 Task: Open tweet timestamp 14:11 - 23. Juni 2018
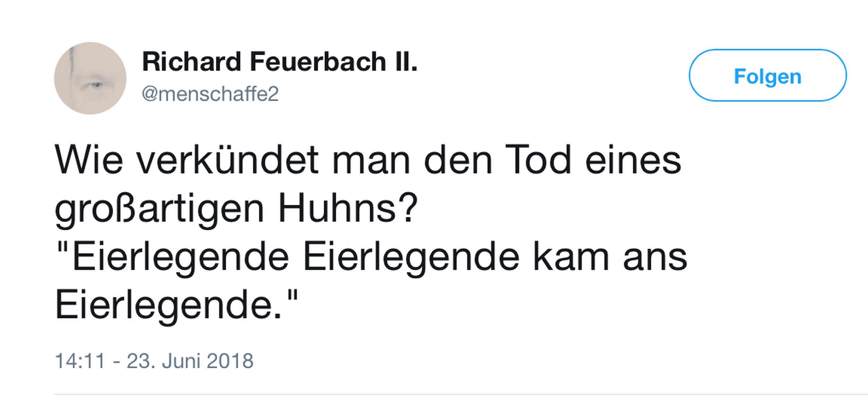pos(154,361)
